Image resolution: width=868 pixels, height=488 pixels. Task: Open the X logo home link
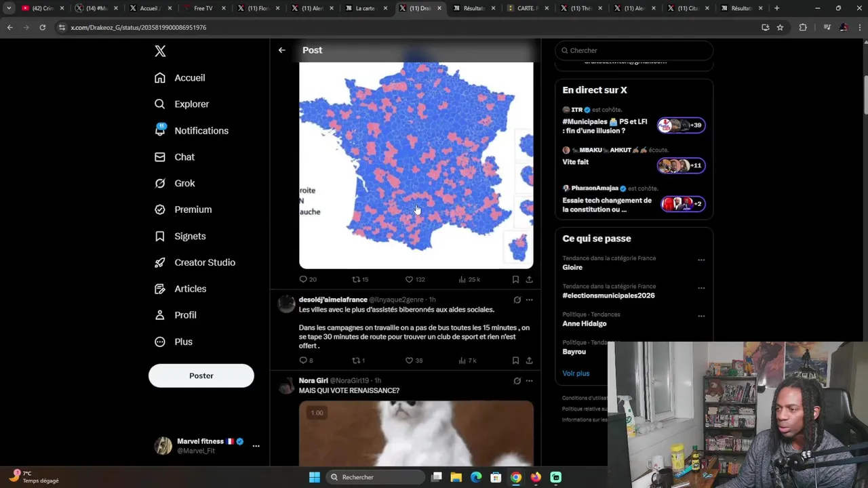pyautogui.click(x=160, y=51)
